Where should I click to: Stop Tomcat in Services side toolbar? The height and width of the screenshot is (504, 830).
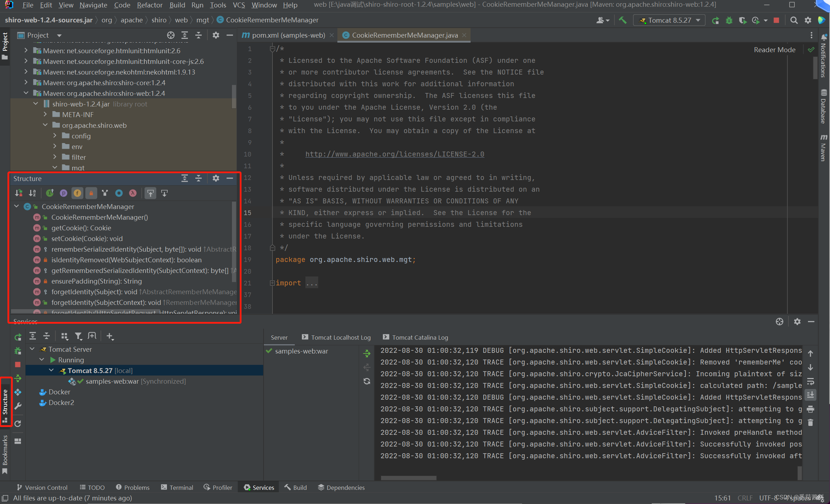pyautogui.click(x=18, y=365)
